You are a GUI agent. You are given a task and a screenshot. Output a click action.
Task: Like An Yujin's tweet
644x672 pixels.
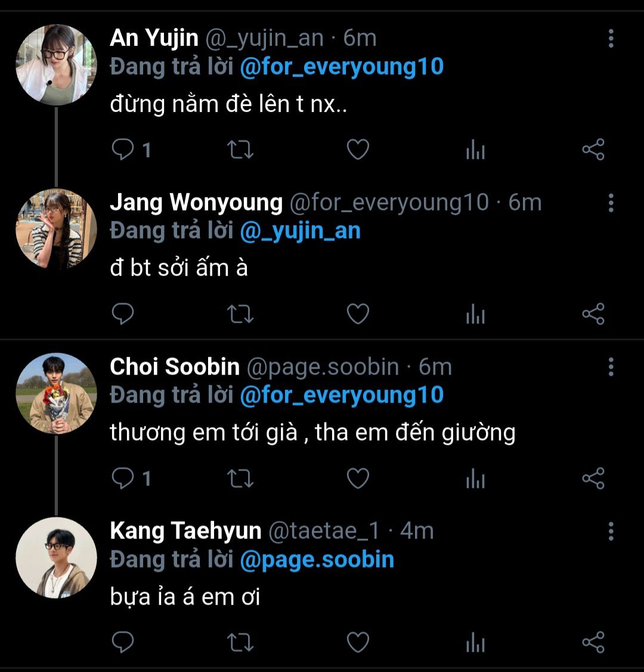click(x=358, y=149)
